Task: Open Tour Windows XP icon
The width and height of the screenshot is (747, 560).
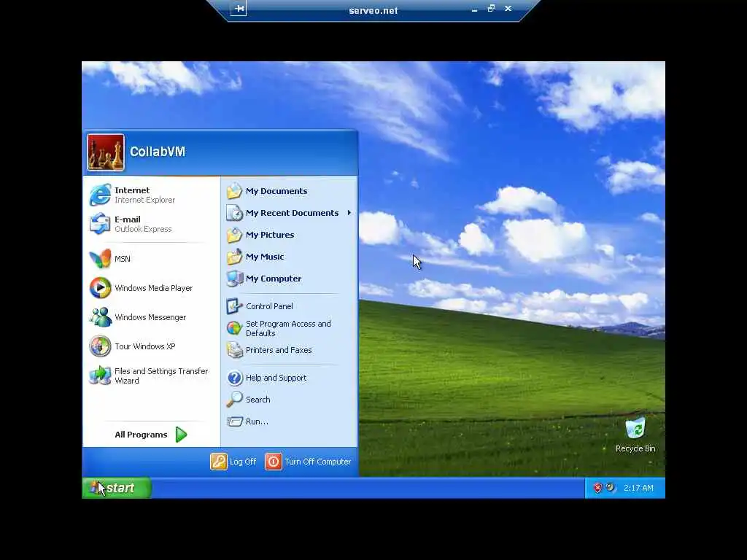Action: pyautogui.click(x=100, y=346)
